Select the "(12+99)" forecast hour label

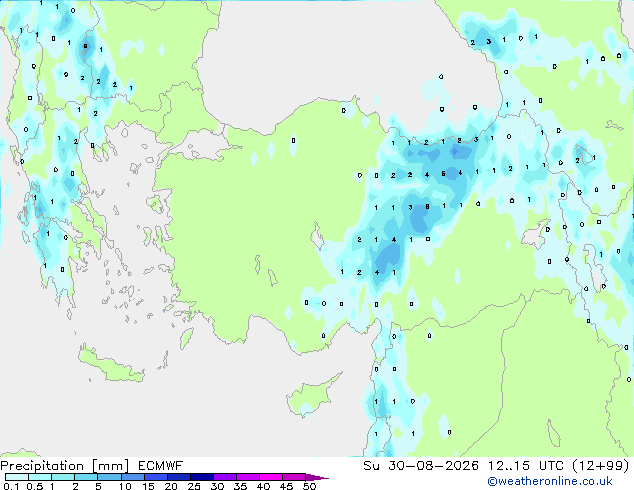pos(601,466)
